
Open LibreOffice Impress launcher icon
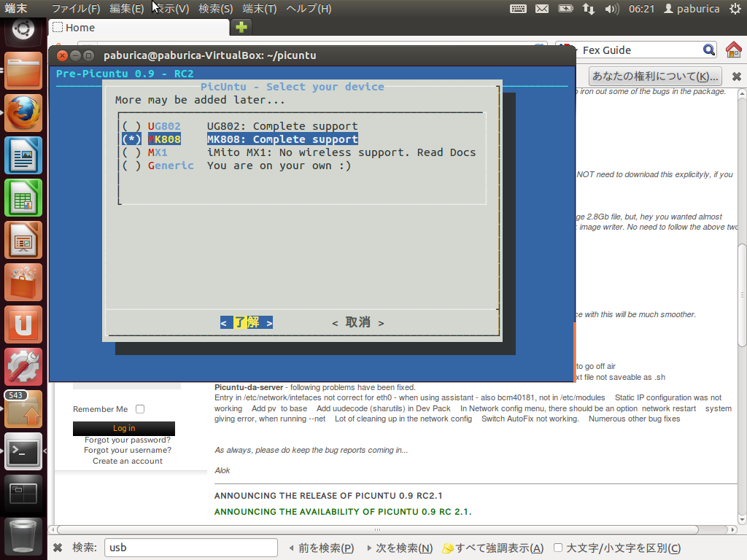(x=23, y=241)
